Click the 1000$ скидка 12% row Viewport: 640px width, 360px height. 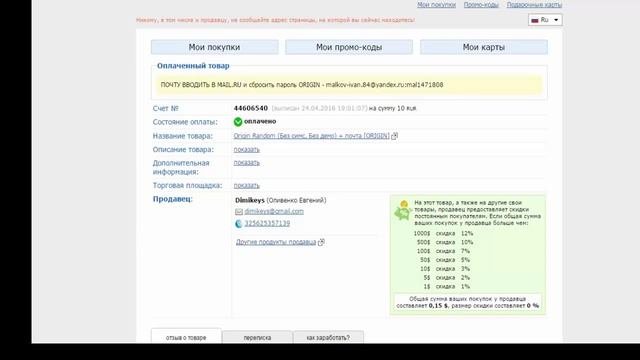tap(443, 233)
